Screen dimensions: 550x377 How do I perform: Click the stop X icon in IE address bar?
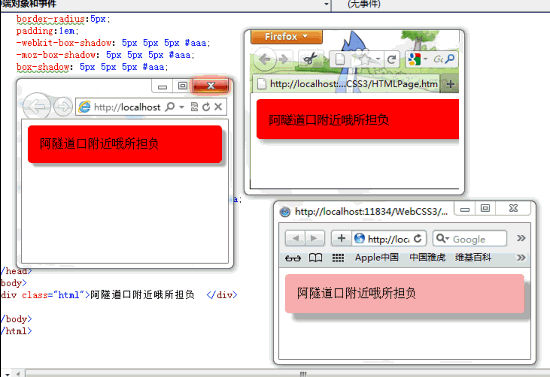click(218, 107)
